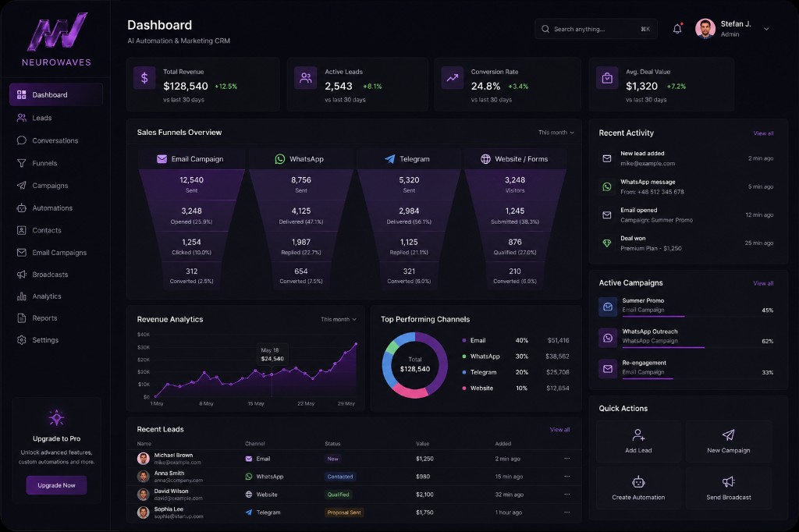Image resolution: width=799 pixels, height=532 pixels.
Task: Expand the Stefan J. account dropdown
Action: click(x=766, y=29)
